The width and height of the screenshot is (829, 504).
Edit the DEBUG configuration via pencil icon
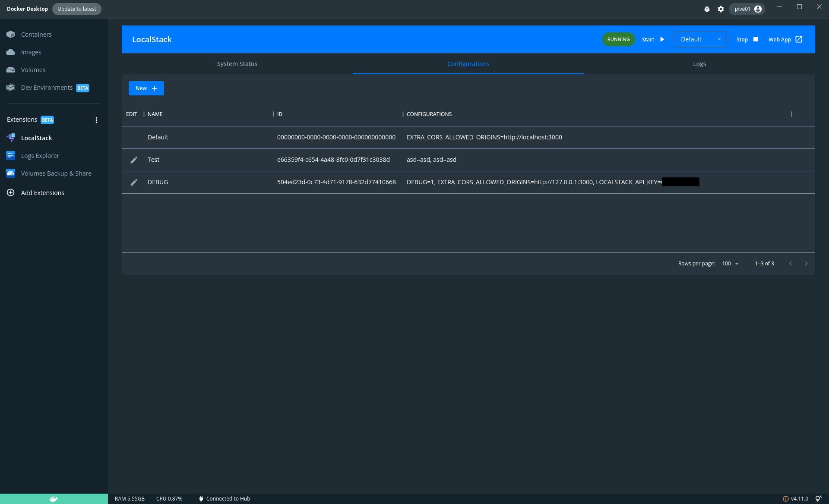tap(134, 183)
